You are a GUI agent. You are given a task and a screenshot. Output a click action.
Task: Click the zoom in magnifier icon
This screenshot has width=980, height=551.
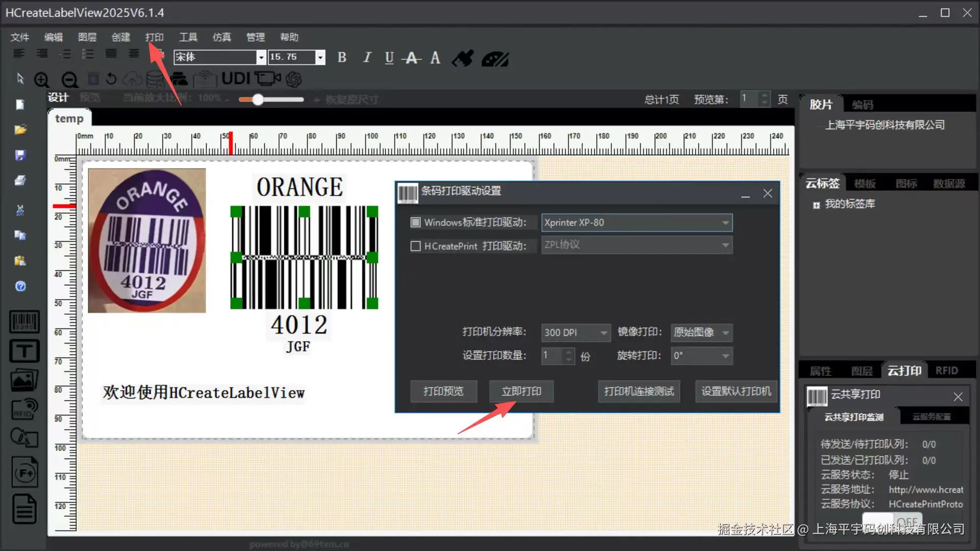(x=41, y=80)
